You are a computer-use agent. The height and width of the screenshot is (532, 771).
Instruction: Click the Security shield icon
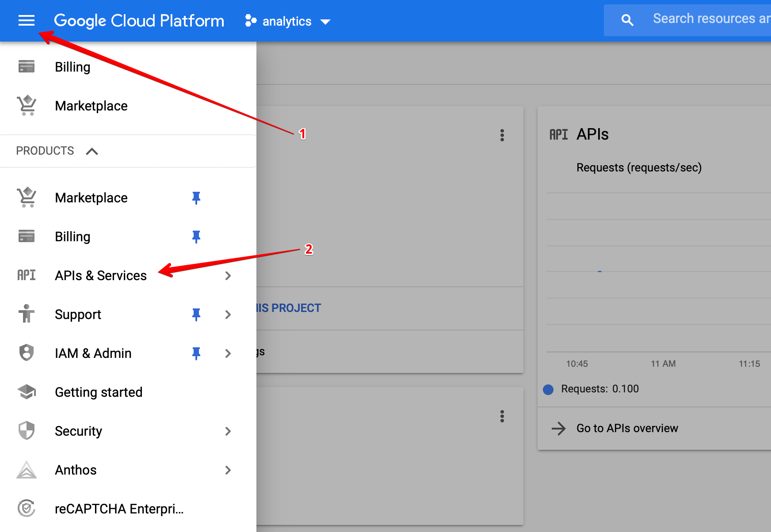(27, 430)
